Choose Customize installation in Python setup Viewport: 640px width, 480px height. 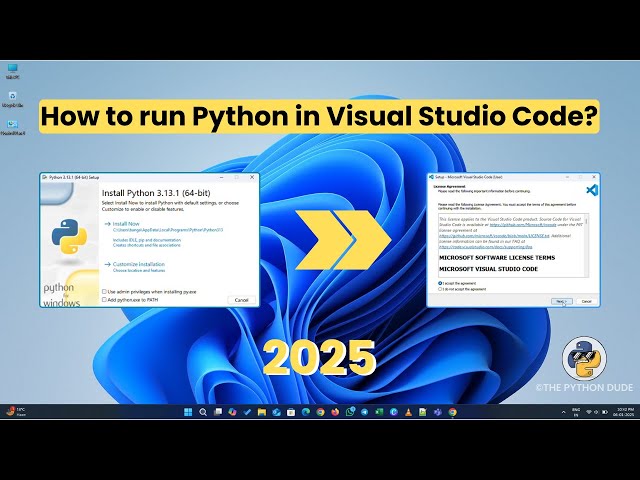(139, 264)
